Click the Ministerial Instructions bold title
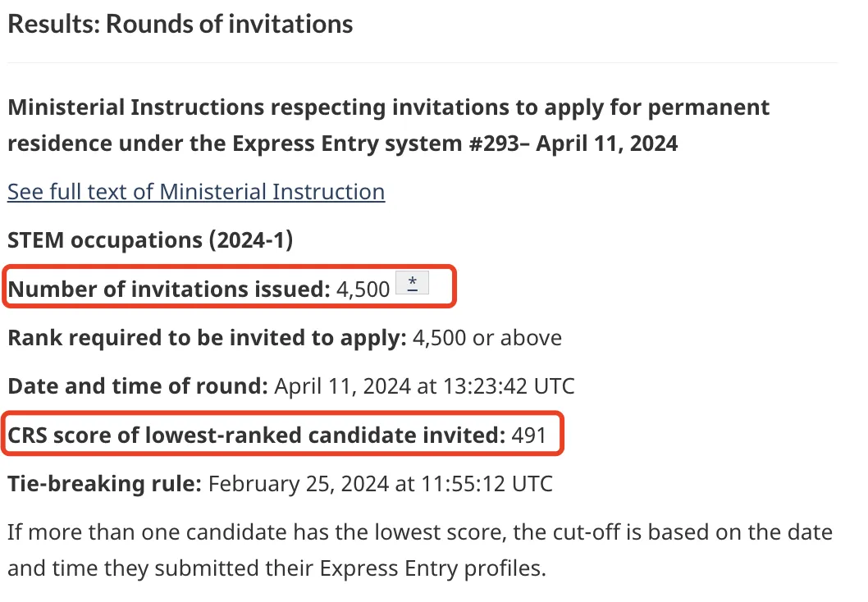The height and width of the screenshot is (602, 868). point(389,125)
